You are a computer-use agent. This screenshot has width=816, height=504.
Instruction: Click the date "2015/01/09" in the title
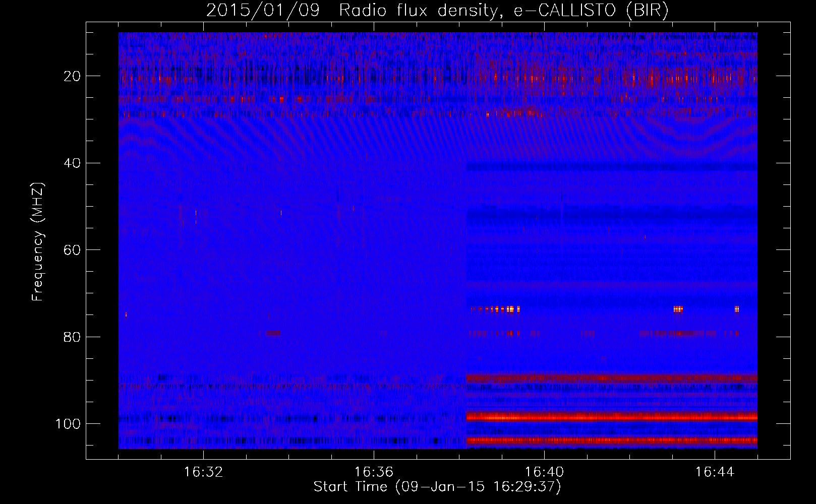263,11
